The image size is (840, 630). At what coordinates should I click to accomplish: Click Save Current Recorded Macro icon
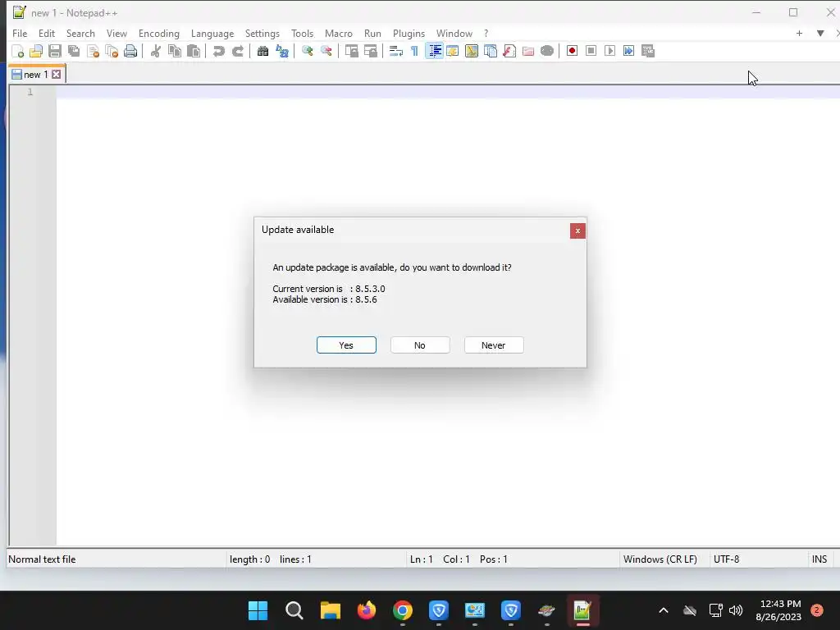[x=648, y=51]
